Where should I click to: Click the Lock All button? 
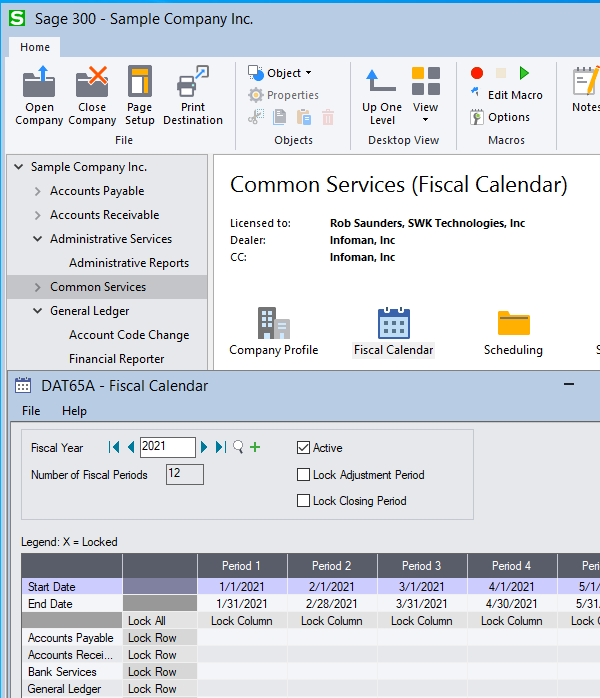pos(160,621)
